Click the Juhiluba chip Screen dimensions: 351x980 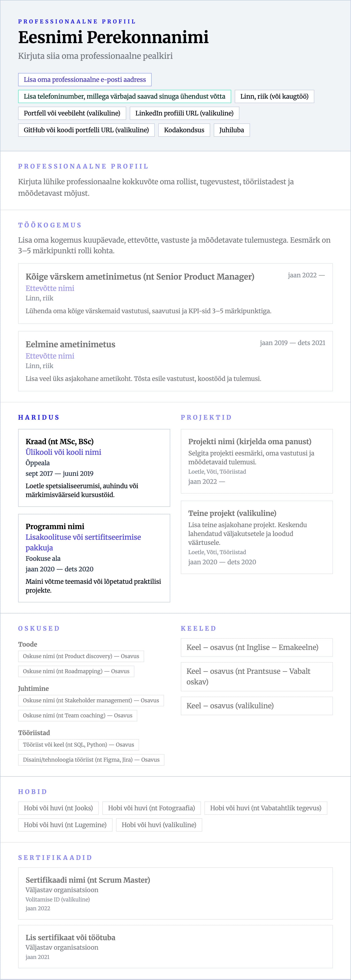(x=232, y=130)
